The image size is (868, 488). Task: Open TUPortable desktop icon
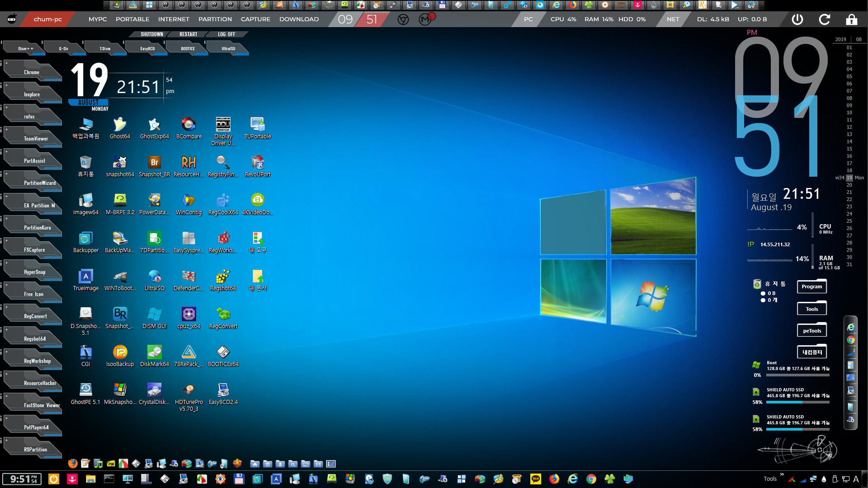[257, 128]
